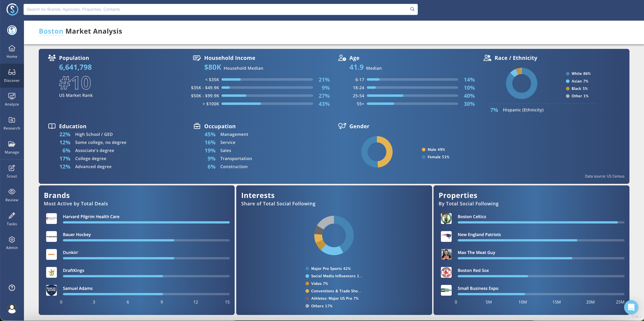Open the Bauer Hockey brand name

tap(77, 235)
